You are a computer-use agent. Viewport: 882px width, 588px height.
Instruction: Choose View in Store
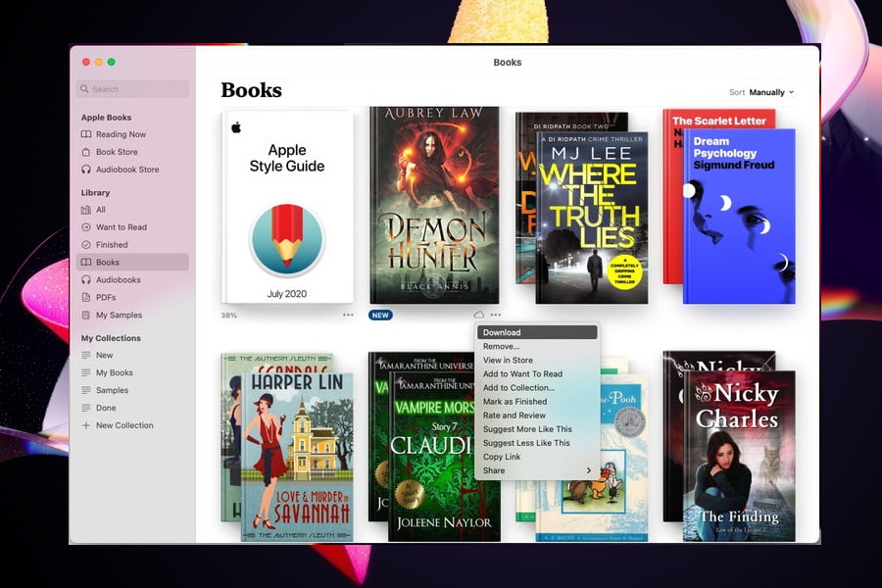pos(509,360)
